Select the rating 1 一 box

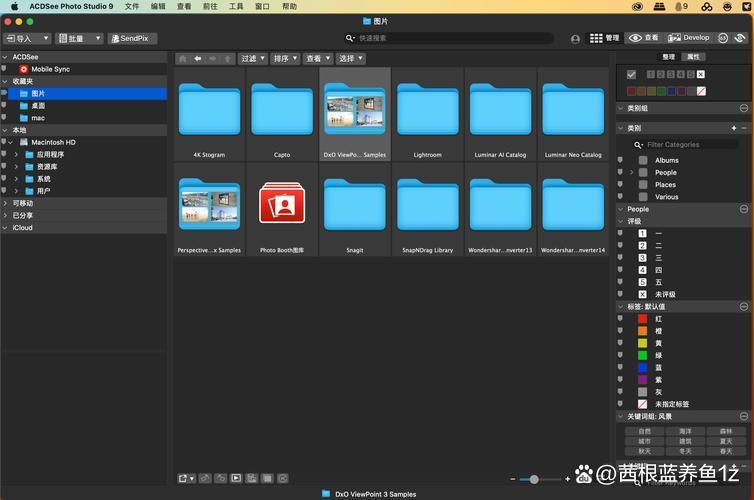[x=642, y=233]
